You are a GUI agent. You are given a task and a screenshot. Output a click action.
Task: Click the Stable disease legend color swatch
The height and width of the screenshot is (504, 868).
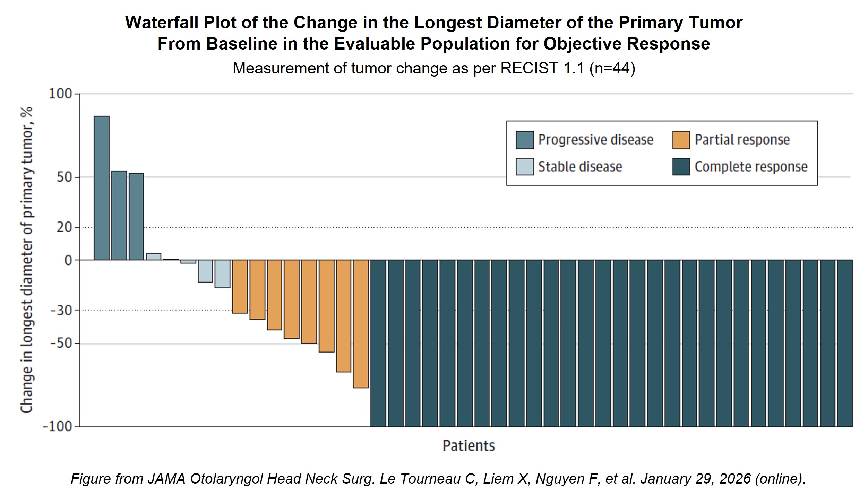(524, 167)
